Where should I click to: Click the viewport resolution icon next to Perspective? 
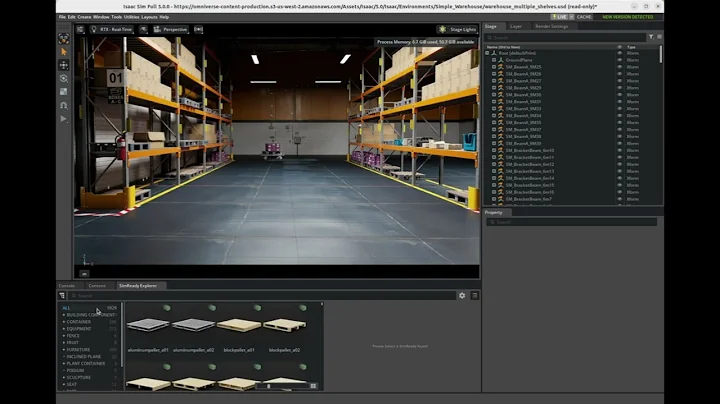[x=198, y=29]
